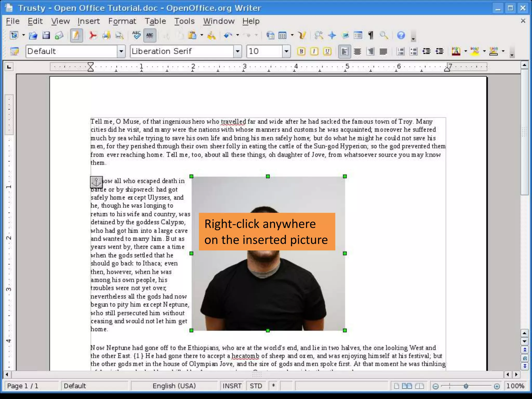532x399 pixels.
Task: Open the Tools menu
Action: tap(184, 21)
